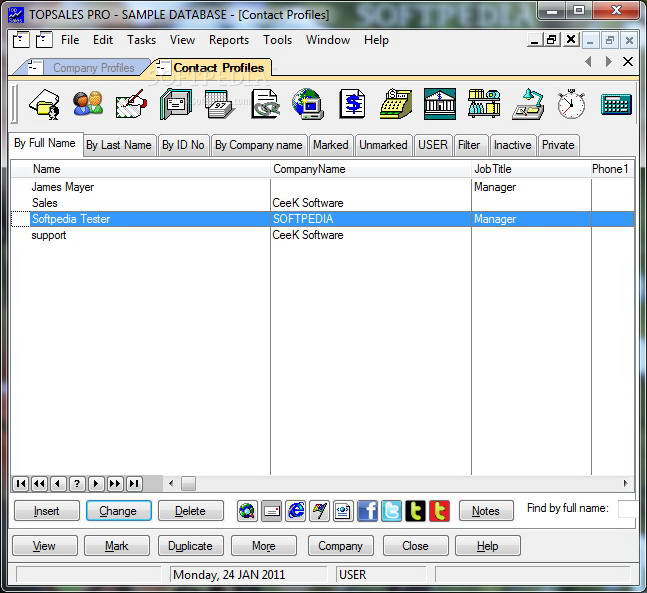
Task: Click the Duplicate button
Action: point(190,546)
